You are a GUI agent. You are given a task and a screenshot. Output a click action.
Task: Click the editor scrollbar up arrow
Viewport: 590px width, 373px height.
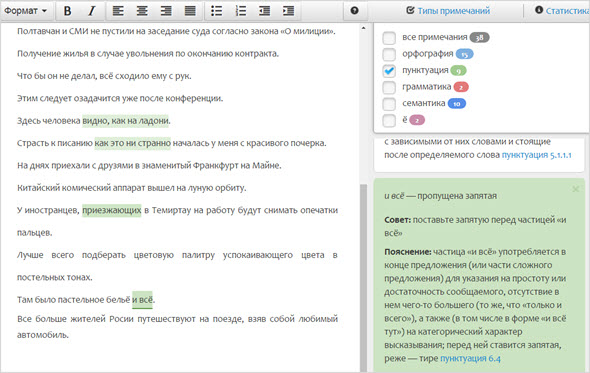pyautogui.click(x=363, y=28)
